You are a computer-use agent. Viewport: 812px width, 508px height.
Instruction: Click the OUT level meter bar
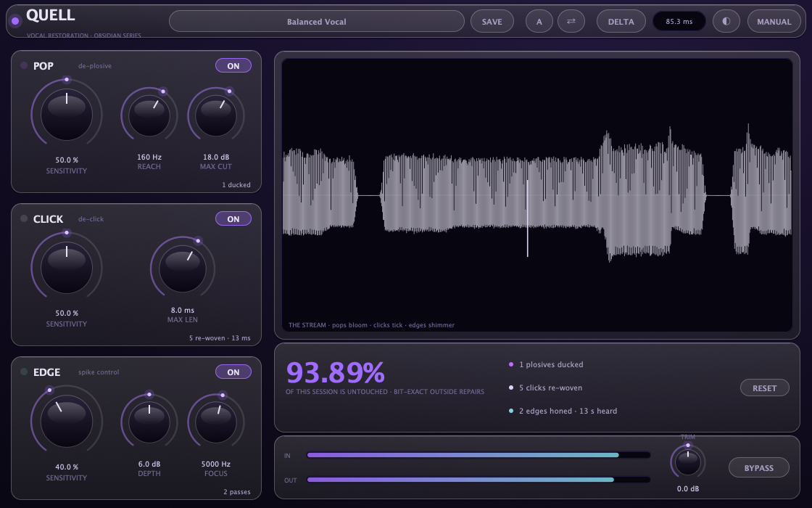tap(478, 480)
